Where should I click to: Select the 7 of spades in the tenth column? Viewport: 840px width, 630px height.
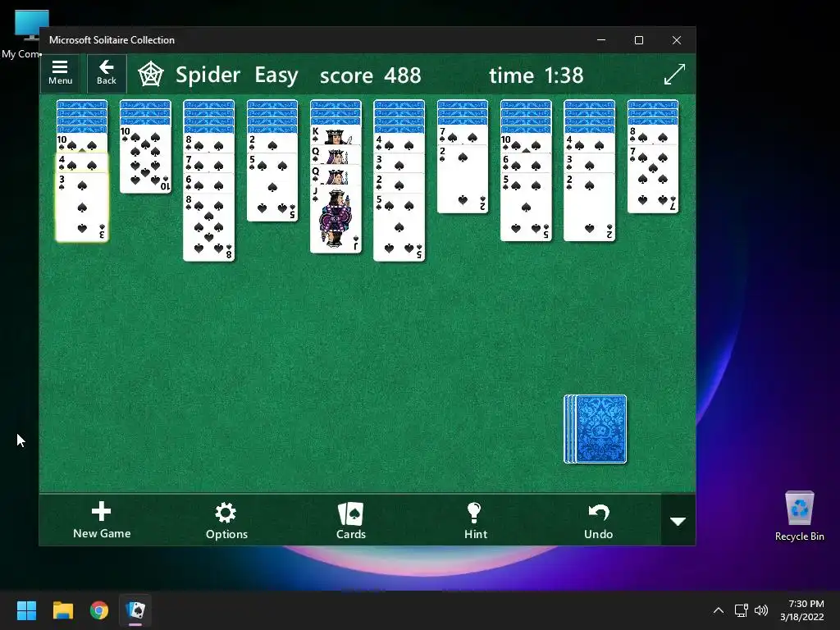pyautogui.click(x=652, y=179)
